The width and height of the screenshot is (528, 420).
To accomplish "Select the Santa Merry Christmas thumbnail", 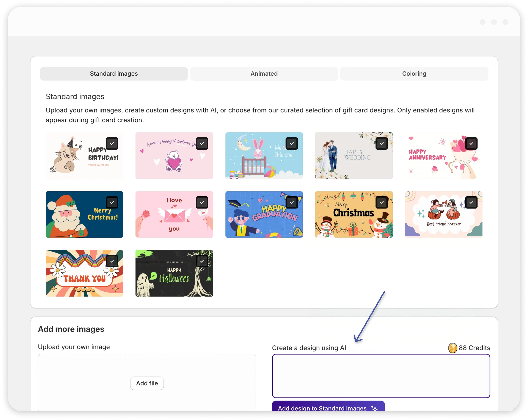I will 84,214.
